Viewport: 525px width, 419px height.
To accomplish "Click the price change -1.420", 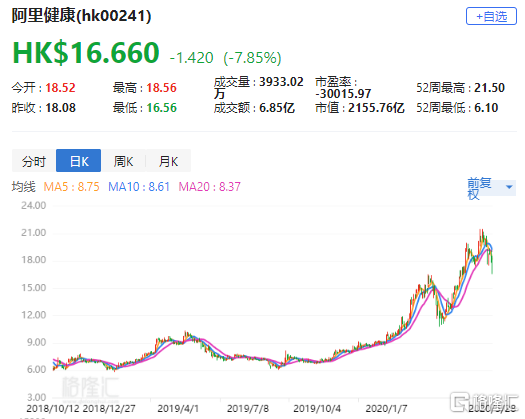I will [x=192, y=58].
